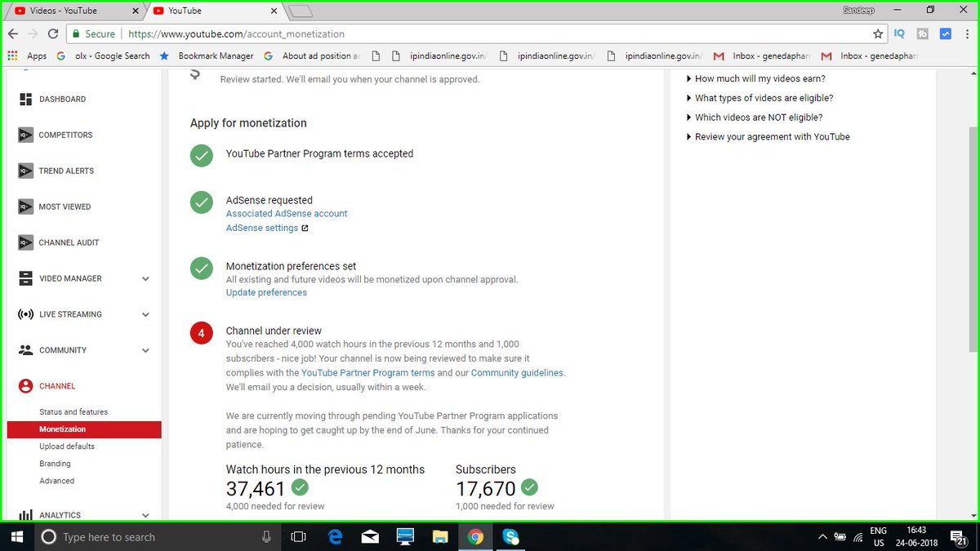Open the Community guidelines link
980x551 pixels.
coord(517,373)
